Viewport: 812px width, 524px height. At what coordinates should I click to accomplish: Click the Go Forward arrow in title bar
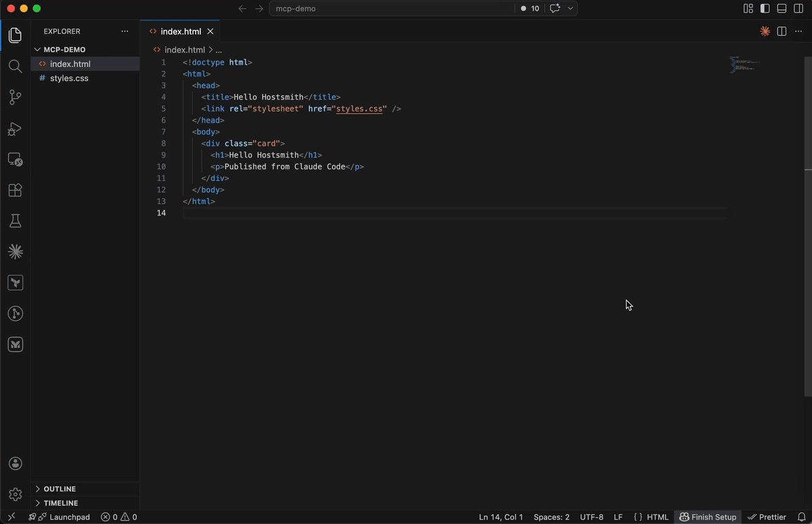tap(259, 9)
